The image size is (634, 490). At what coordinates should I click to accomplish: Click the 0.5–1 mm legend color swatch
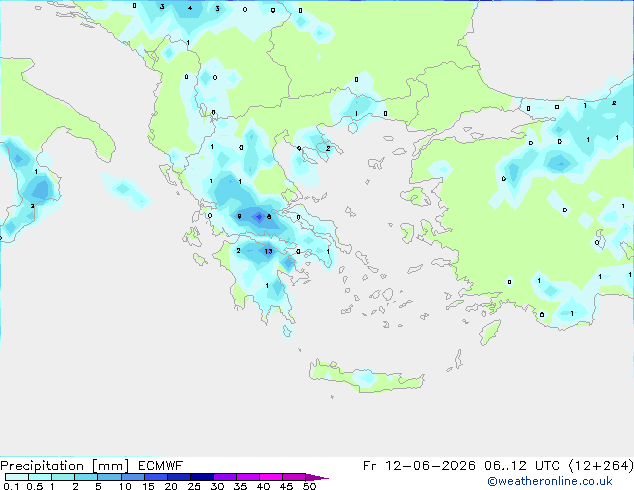[x=40, y=477]
